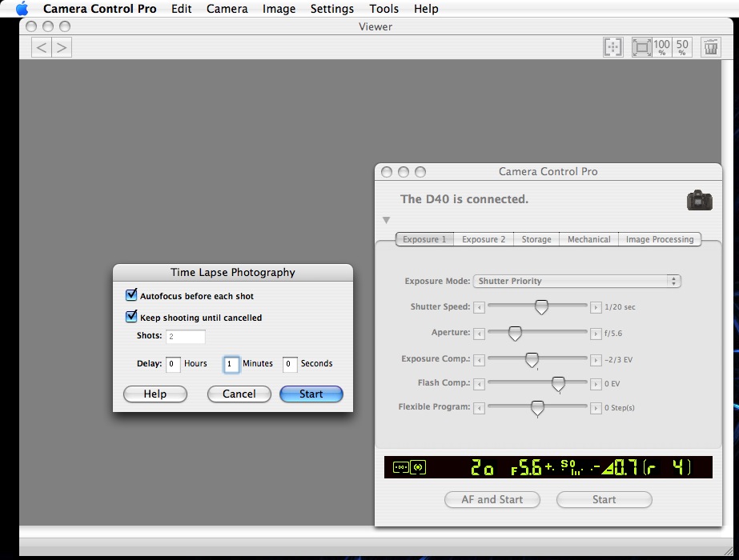Collapse panel with disclosure triangle
Viewport: 739px width, 560px height.
pos(387,220)
